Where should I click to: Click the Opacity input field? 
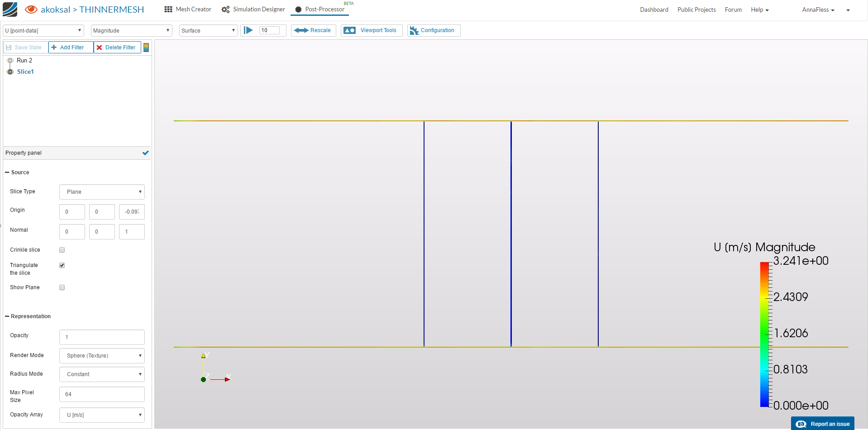pos(102,337)
